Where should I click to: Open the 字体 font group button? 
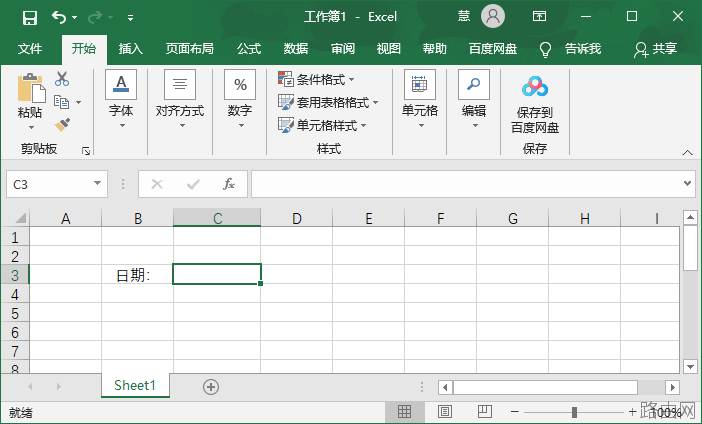tap(121, 99)
